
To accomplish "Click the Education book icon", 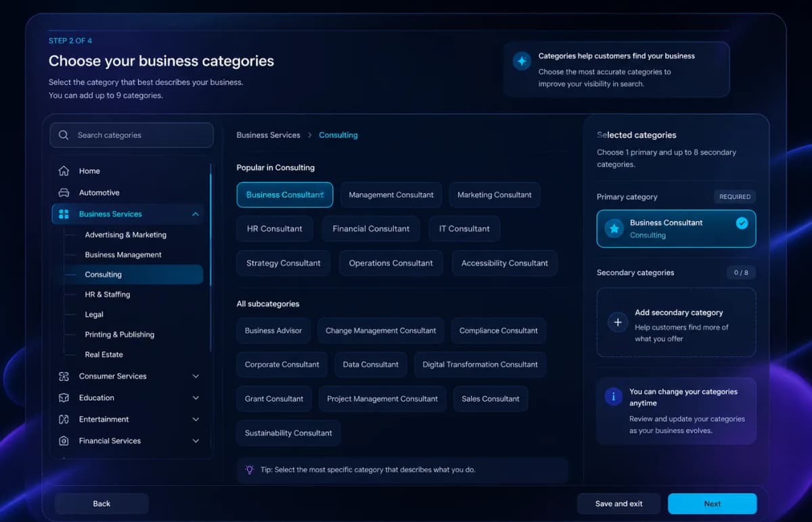I will [x=64, y=397].
